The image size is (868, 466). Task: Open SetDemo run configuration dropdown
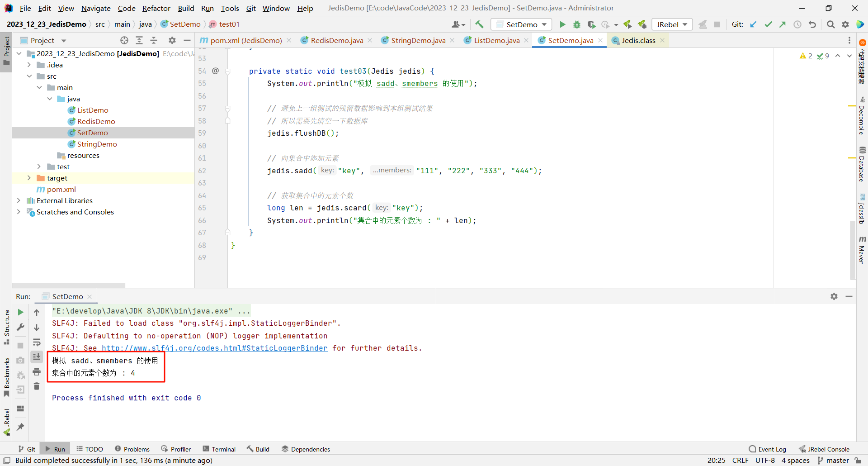click(521, 24)
